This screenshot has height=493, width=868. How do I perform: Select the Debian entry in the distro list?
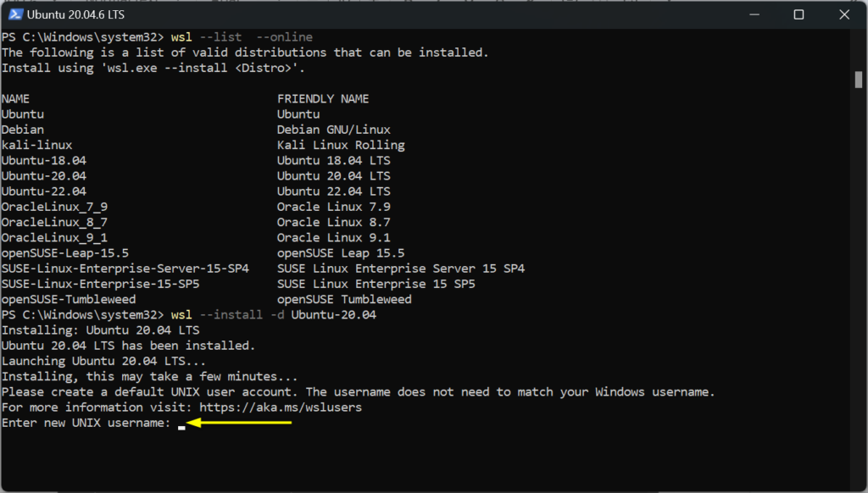tap(23, 130)
